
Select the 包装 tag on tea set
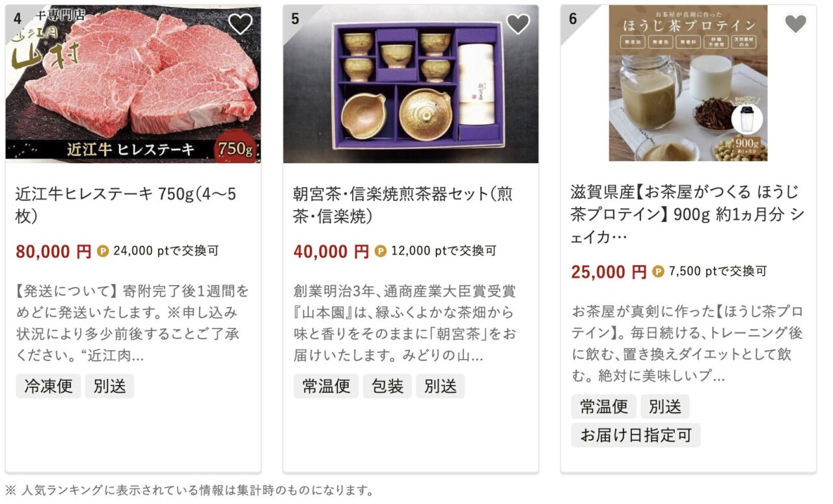pyautogui.click(x=387, y=386)
